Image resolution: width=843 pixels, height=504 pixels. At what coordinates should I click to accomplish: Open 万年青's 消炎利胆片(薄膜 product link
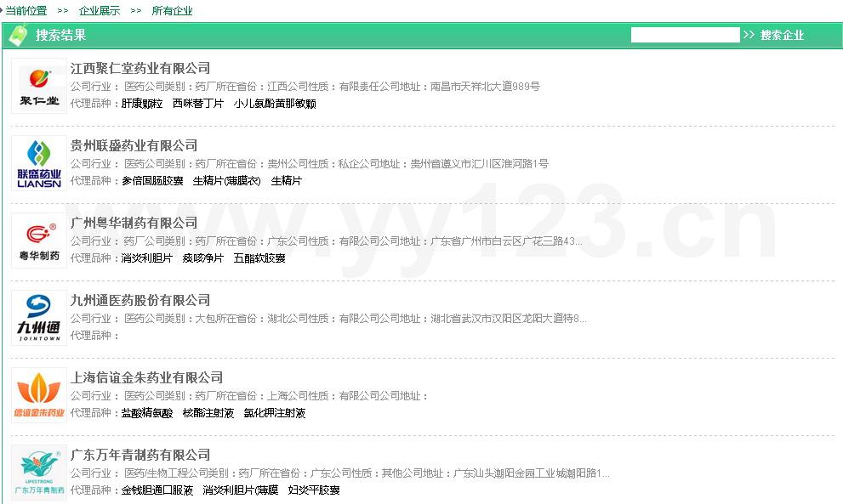(x=241, y=490)
